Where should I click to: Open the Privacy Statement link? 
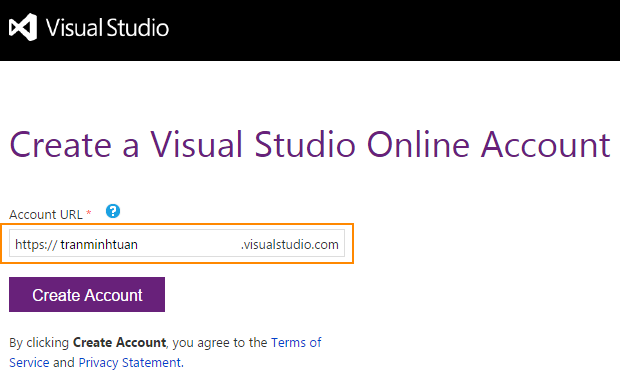pos(130,363)
